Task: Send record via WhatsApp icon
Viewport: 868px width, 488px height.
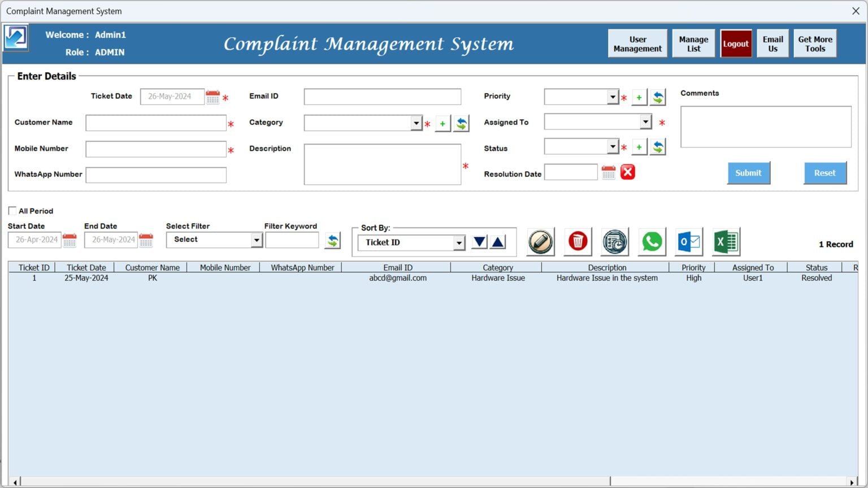Action: pos(652,241)
